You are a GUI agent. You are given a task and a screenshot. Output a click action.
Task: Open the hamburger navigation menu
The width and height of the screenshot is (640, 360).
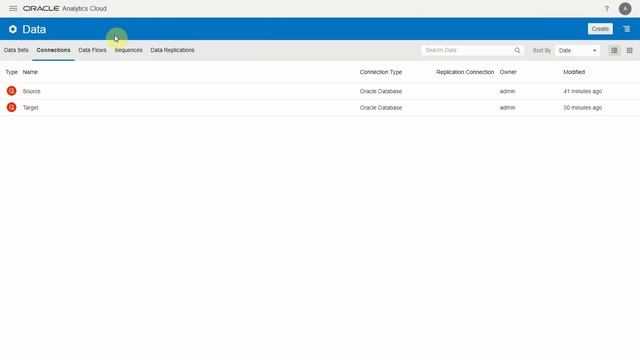click(13, 8)
